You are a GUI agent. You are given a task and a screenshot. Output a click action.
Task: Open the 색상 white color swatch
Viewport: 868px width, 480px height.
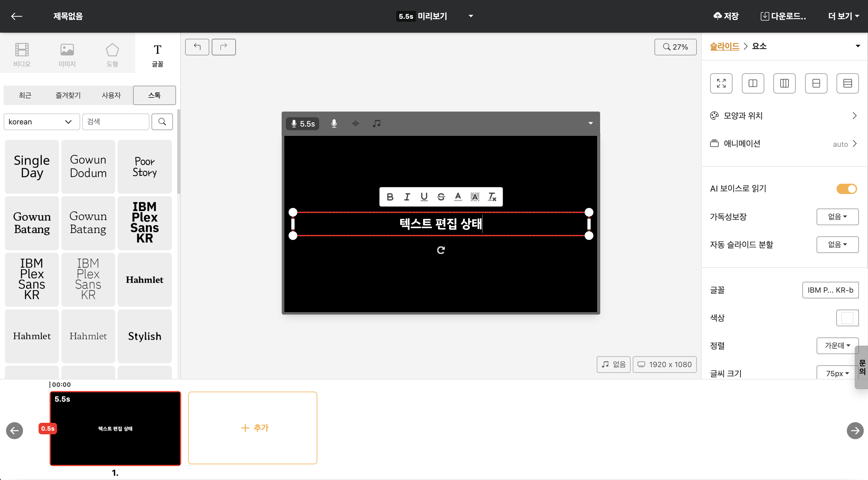pyautogui.click(x=847, y=318)
